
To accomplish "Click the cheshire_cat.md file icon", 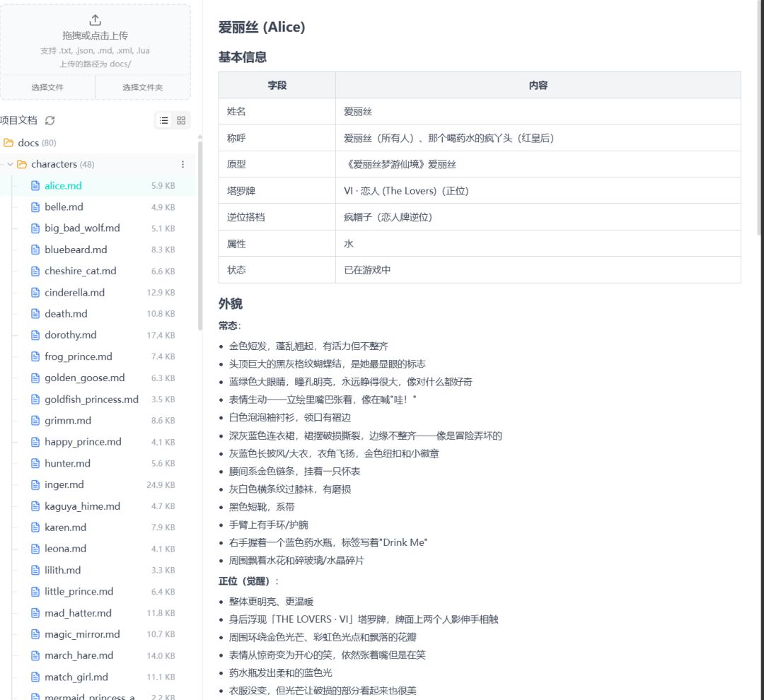I will click(35, 272).
